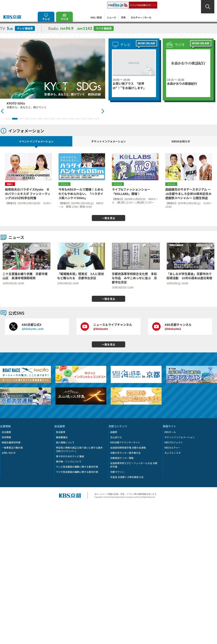The width and height of the screenshot is (217, 644).
Task: Open the search magnifier icon
Action: [x=207, y=7]
